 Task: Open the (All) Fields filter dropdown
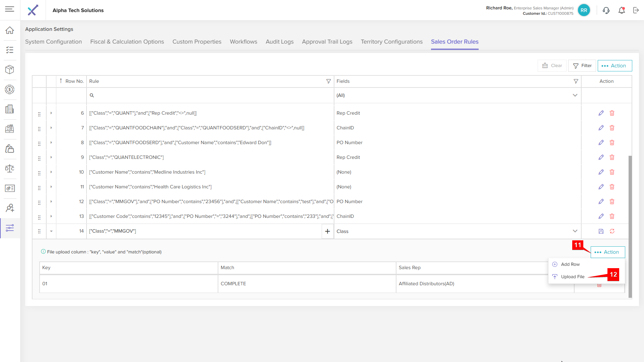pyautogui.click(x=575, y=95)
